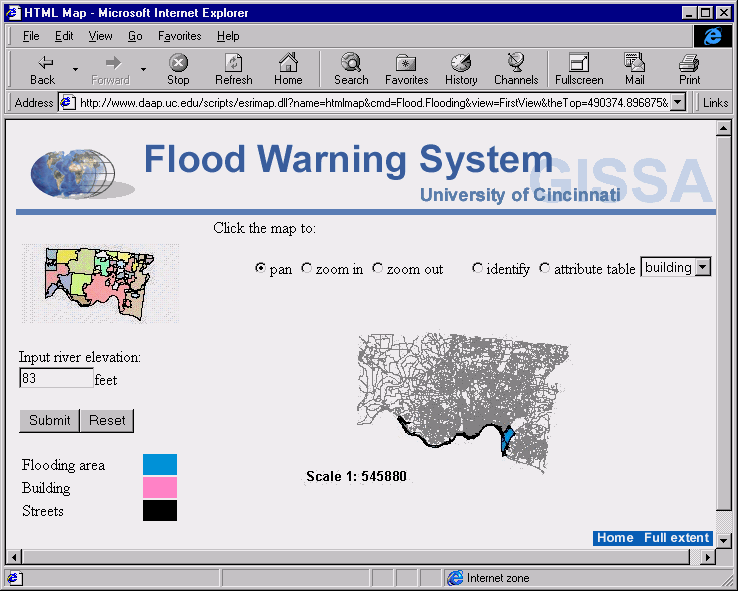Select the zoom out radio button
738x591 pixels.
click(x=377, y=268)
